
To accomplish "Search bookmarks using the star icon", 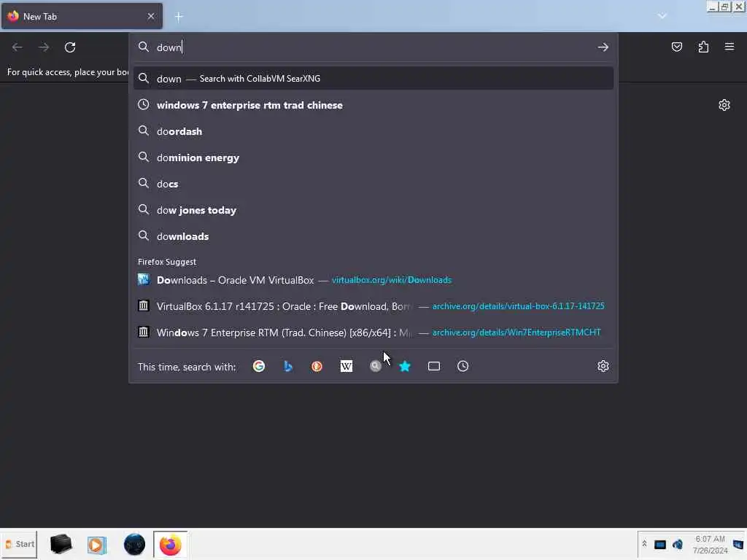I will click(404, 366).
